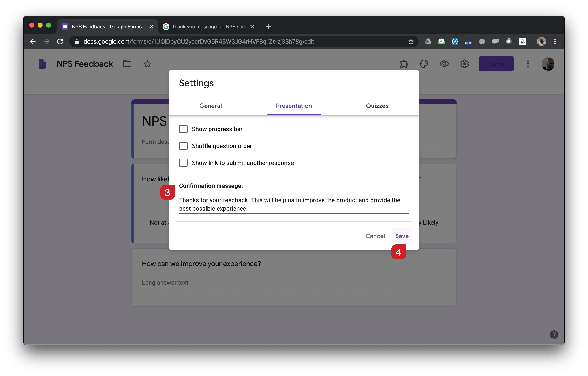Click the preview eye icon
The image size is (588, 376).
coord(444,64)
